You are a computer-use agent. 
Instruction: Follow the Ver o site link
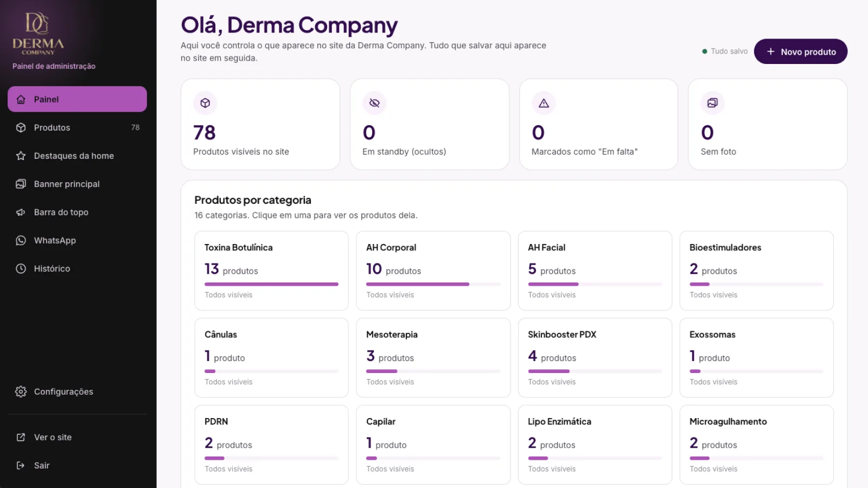click(77, 437)
